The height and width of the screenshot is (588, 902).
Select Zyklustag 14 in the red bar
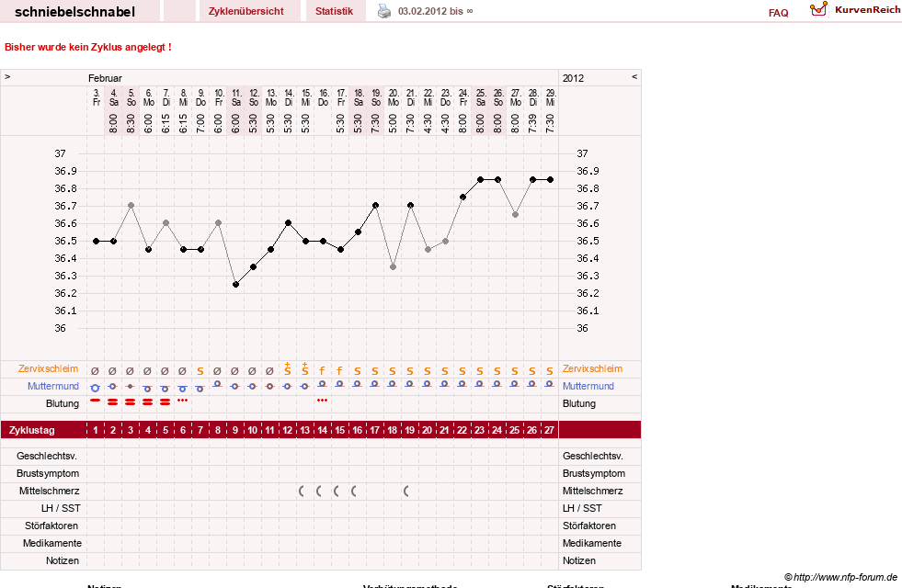tap(322, 430)
